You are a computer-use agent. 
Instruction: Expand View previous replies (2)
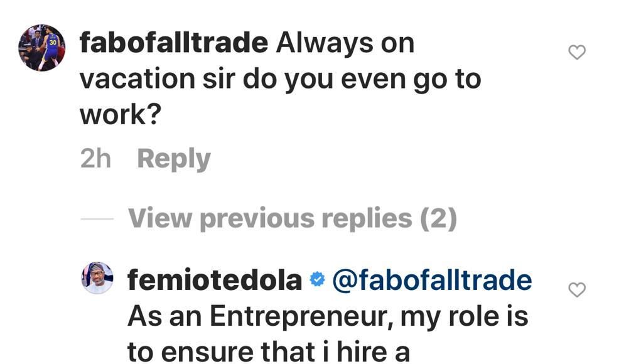(x=292, y=218)
